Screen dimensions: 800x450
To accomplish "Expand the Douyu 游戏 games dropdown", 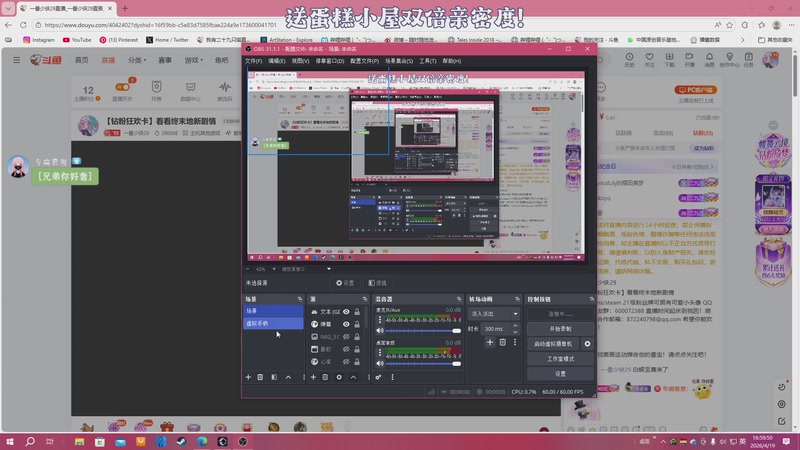I will point(193,60).
